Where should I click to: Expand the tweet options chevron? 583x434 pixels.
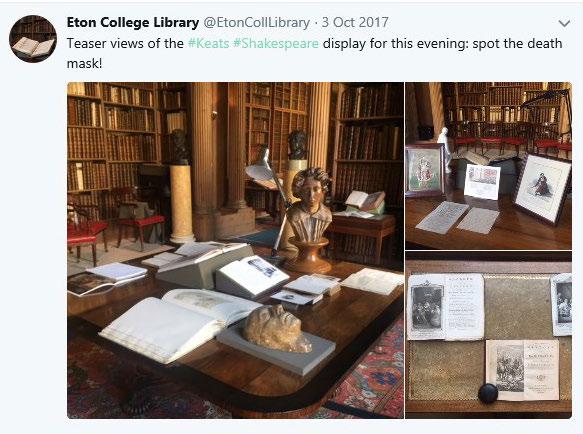click(x=564, y=24)
